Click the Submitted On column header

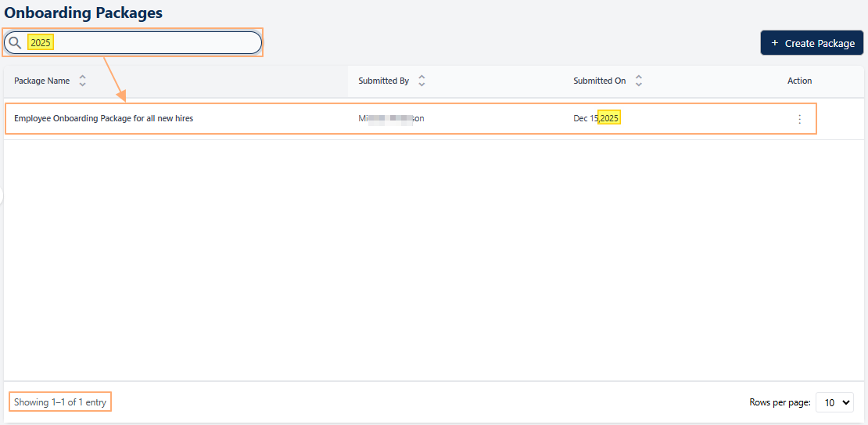[x=599, y=81]
